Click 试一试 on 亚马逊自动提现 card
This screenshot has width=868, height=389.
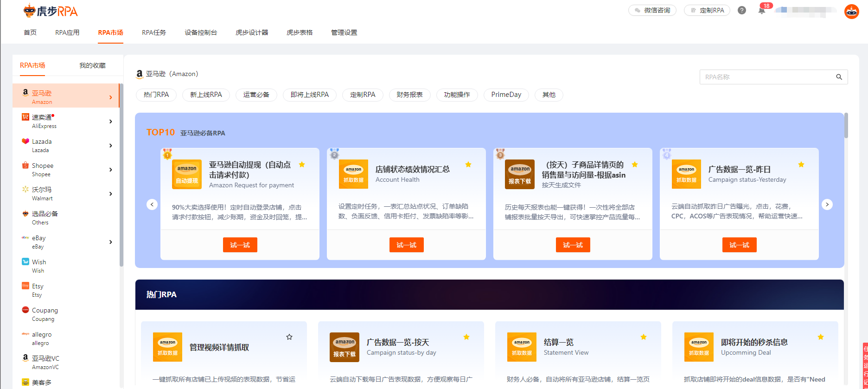240,245
